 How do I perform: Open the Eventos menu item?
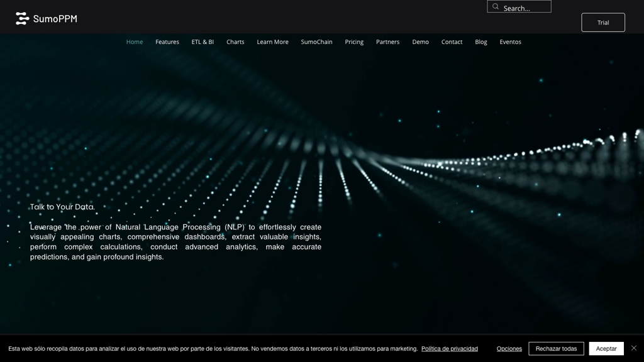point(510,42)
